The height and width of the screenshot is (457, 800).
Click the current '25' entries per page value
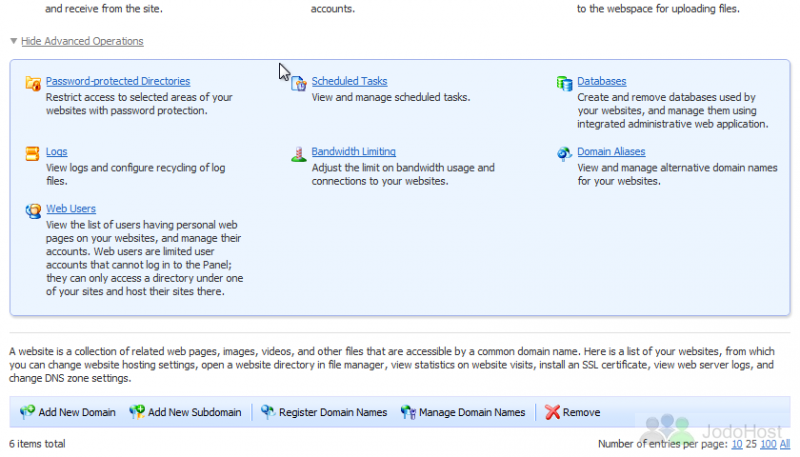751,444
